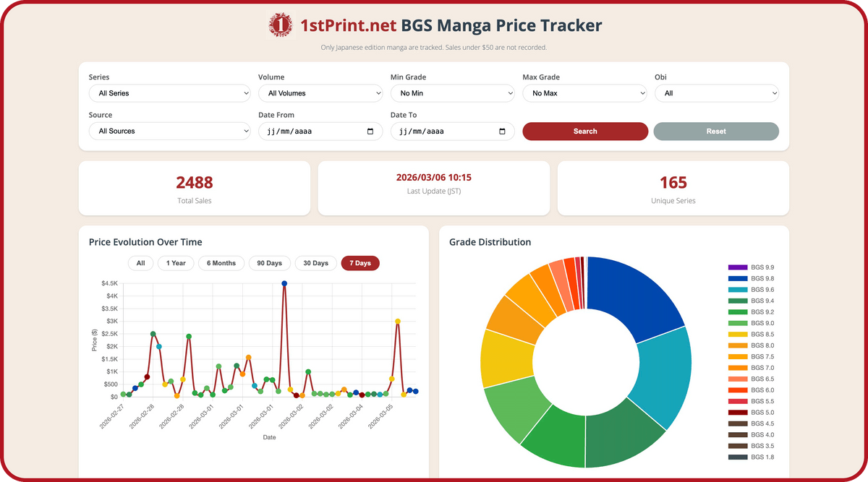Open the Date From calendar picker icon

click(370, 132)
